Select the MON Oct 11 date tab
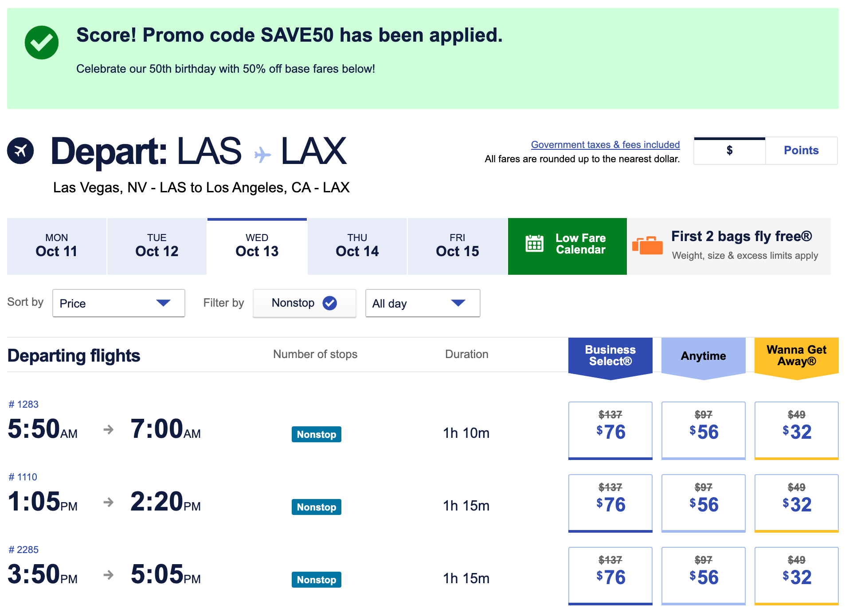This screenshot has width=845, height=616. tap(57, 246)
